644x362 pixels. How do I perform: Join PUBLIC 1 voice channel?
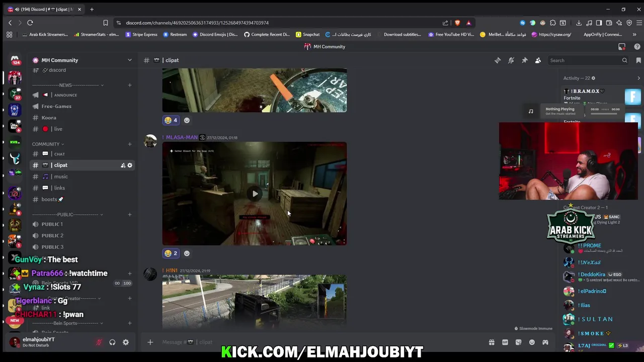click(82, 224)
